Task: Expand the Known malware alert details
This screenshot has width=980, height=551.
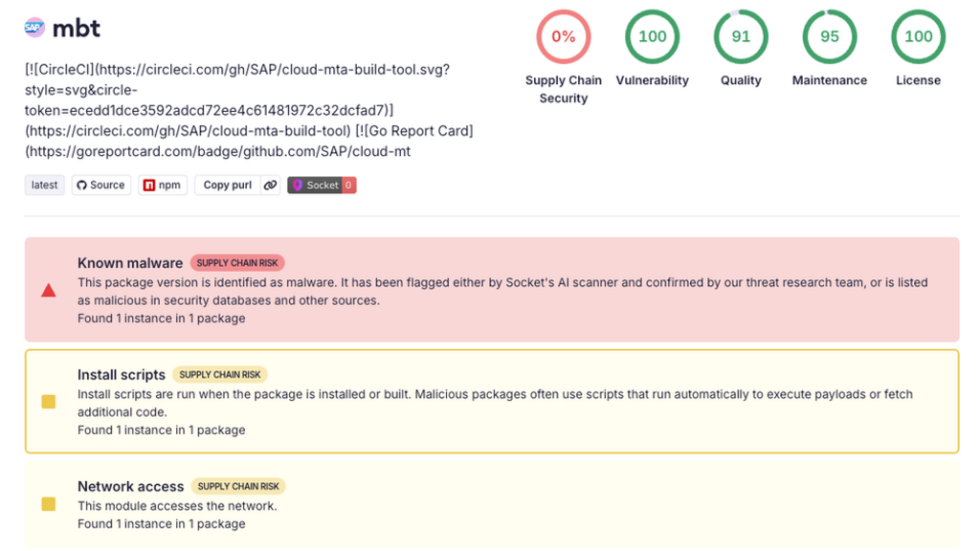Action: click(x=130, y=262)
